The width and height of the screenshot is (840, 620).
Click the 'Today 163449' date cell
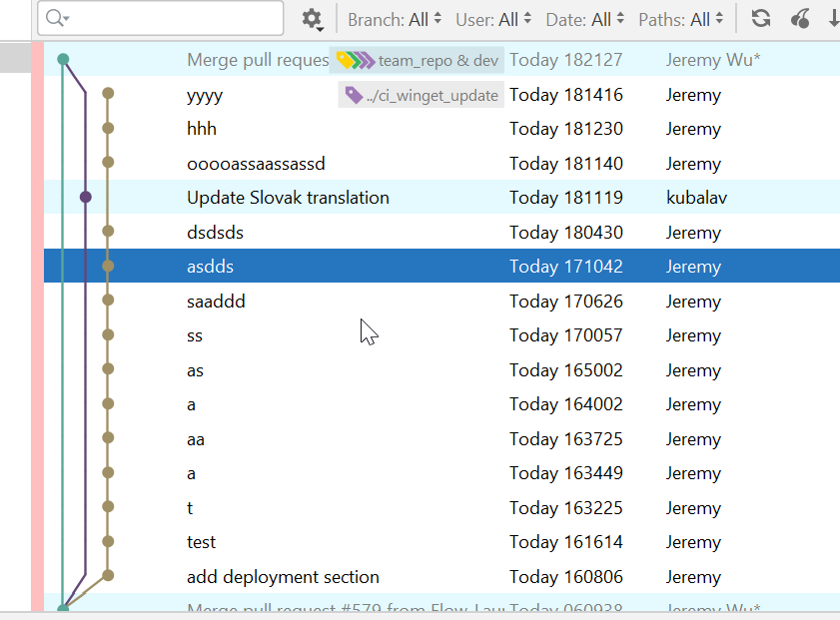[565, 473]
